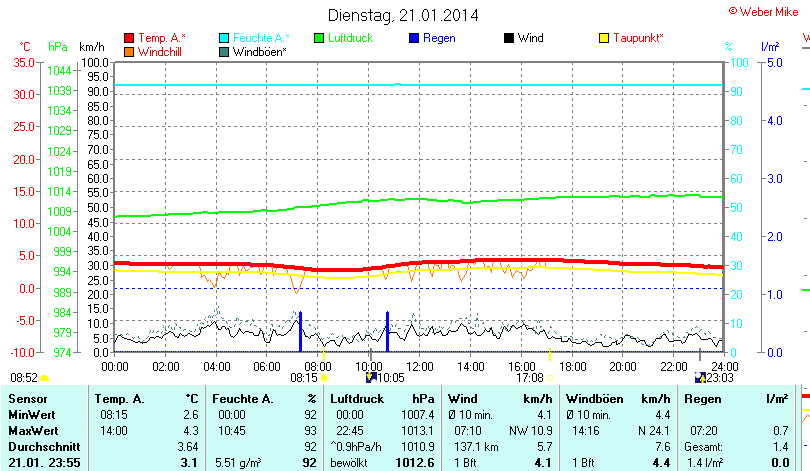Image resolution: width=810 pixels, height=471 pixels.
Task: Click the yellow Taupunkt legend swatch
Action: click(604, 38)
